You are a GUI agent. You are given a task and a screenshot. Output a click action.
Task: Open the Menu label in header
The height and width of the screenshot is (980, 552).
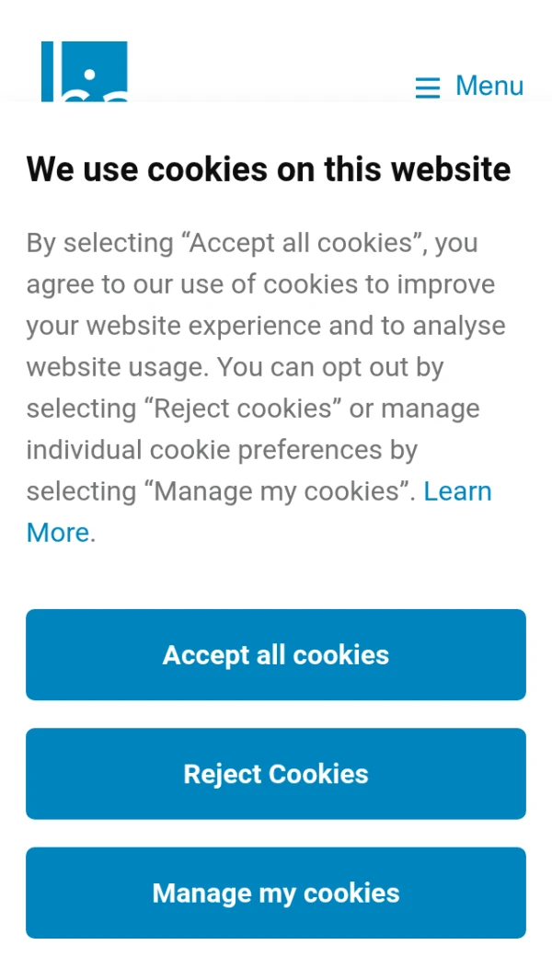[x=489, y=86]
